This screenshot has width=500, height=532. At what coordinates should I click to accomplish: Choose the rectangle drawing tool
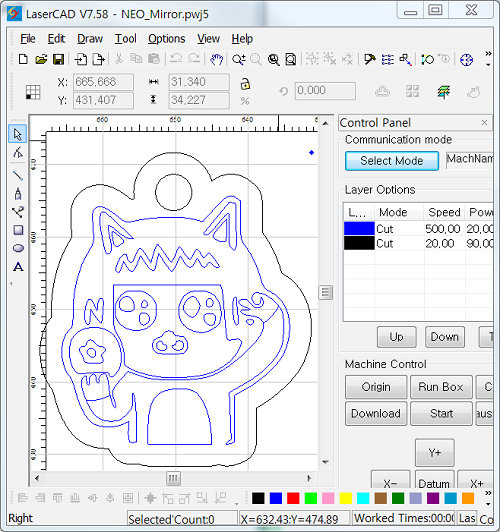18,230
